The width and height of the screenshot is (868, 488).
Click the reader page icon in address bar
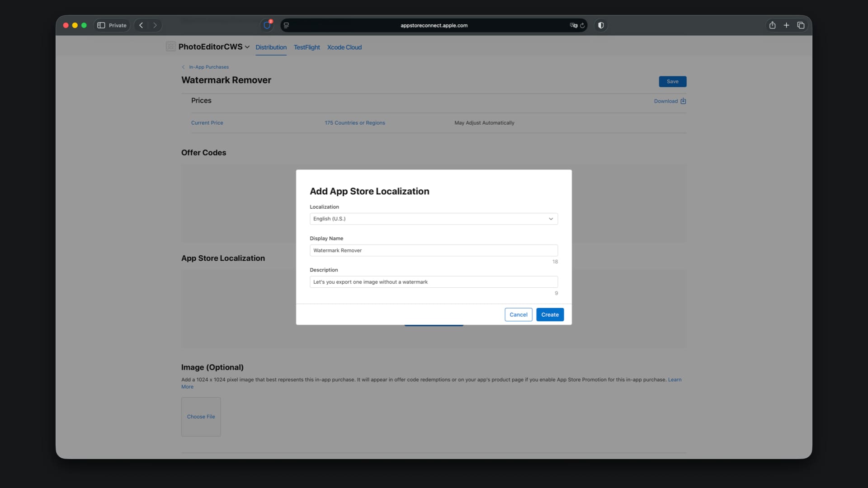click(286, 25)
